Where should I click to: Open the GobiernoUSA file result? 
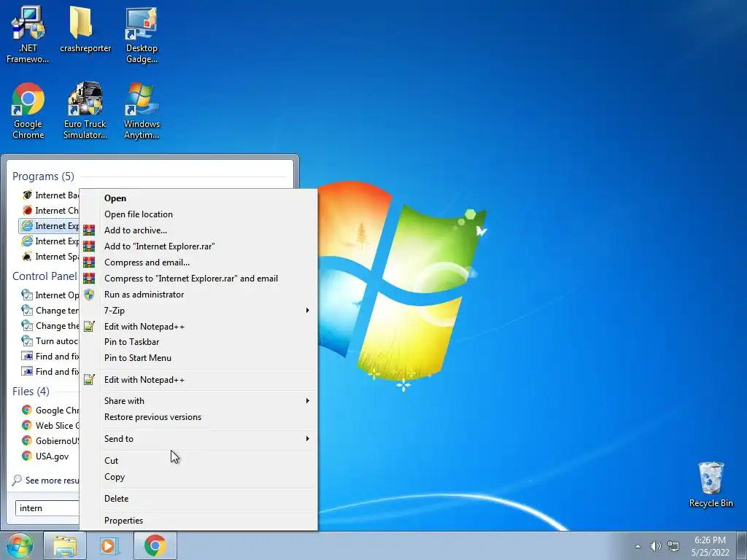pyautogui.click(x=50, y=441)
